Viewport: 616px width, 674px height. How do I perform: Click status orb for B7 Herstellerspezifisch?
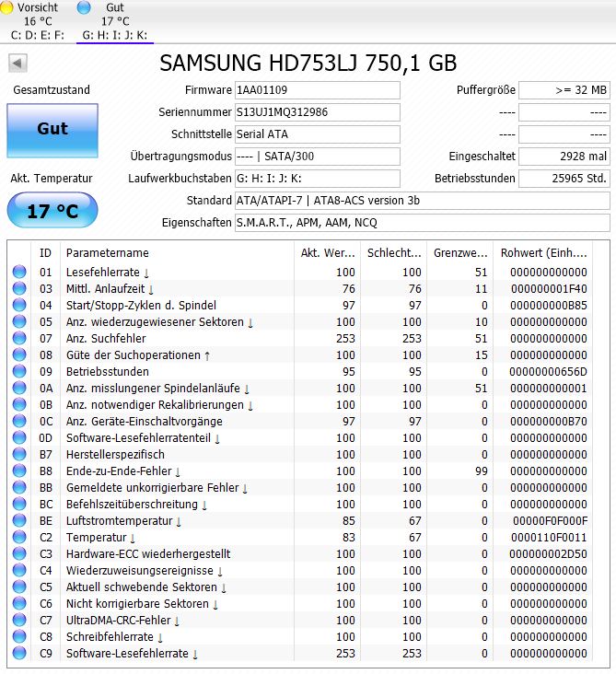click(x=19, y=454)
